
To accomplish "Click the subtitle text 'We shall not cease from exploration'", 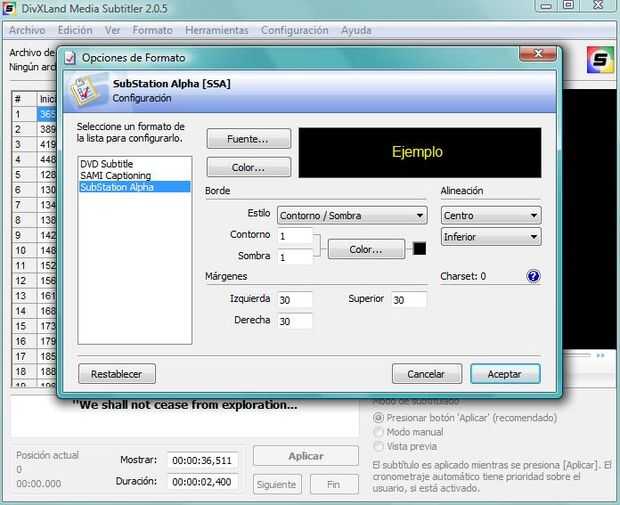I will (185, 405).
